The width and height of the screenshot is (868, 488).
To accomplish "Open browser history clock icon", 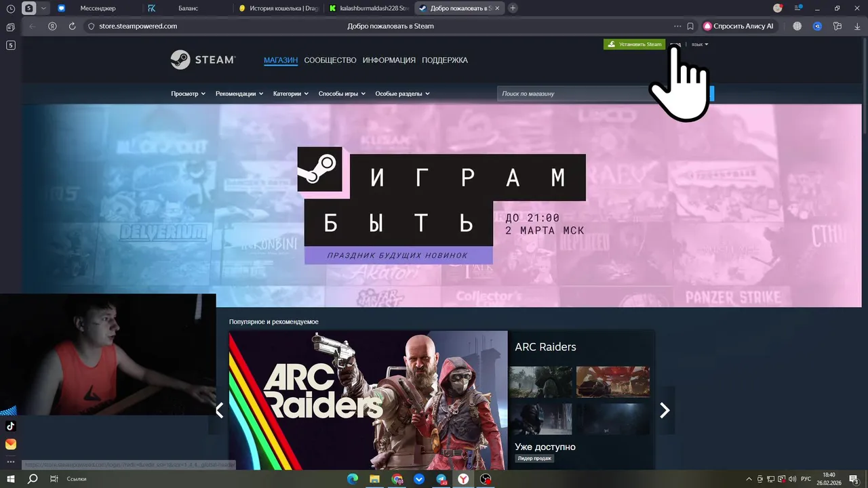I will pyautogui.click(x=11, y=8).
